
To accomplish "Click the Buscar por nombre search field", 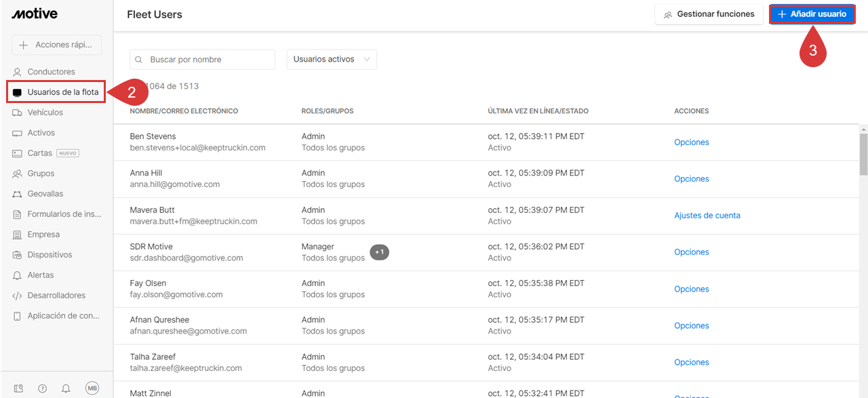I will point(202,60).
